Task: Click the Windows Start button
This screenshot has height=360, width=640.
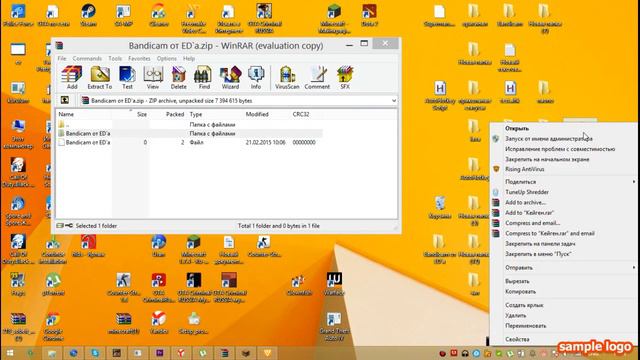Action: (10, 353)
